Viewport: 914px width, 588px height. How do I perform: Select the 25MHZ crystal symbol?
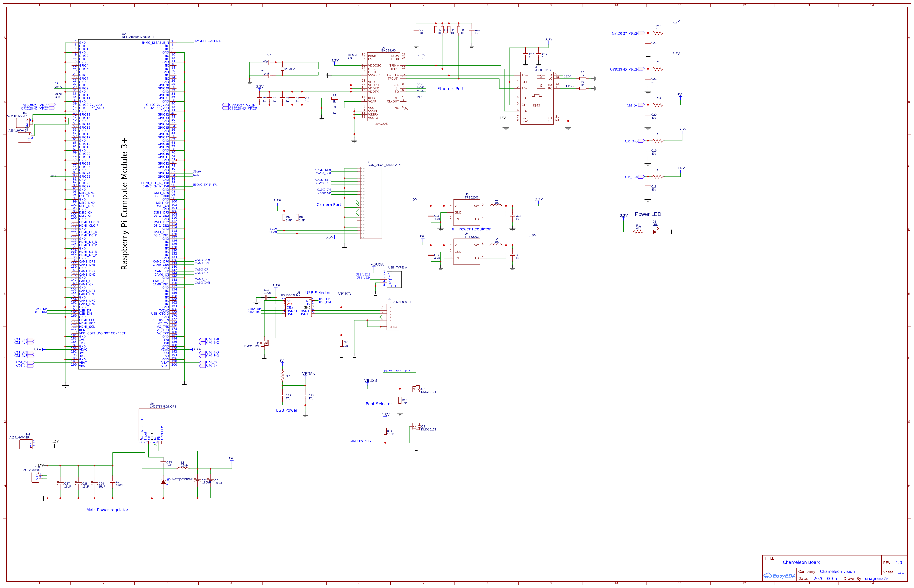click(x=282, y=69)
